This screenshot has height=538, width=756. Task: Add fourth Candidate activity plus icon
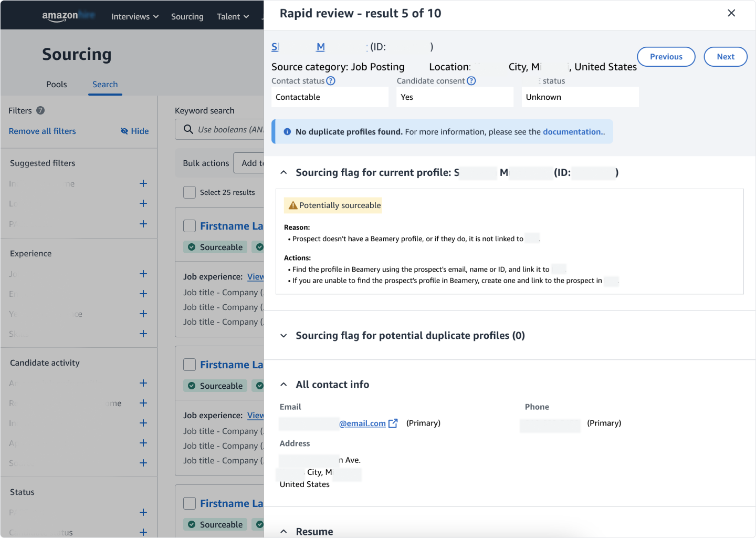click(143, 443)
